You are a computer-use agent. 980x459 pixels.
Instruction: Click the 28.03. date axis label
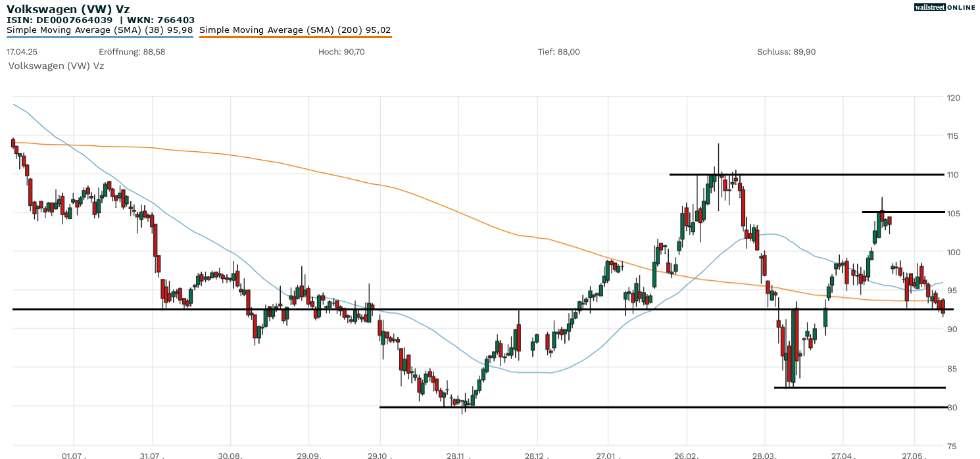tap(765, 455)
